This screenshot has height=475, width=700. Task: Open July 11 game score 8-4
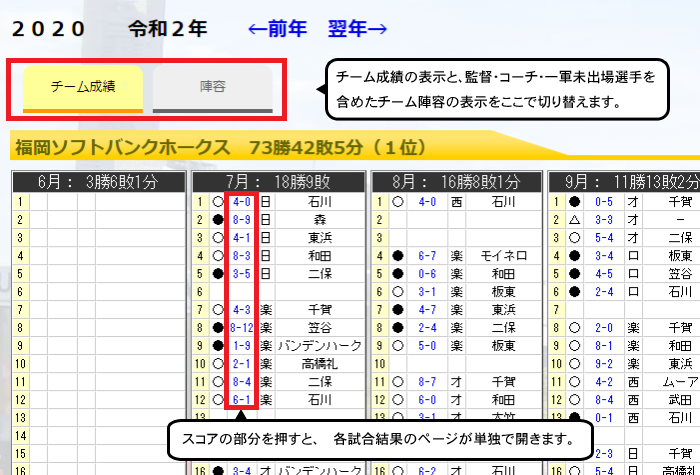(242, 382)
